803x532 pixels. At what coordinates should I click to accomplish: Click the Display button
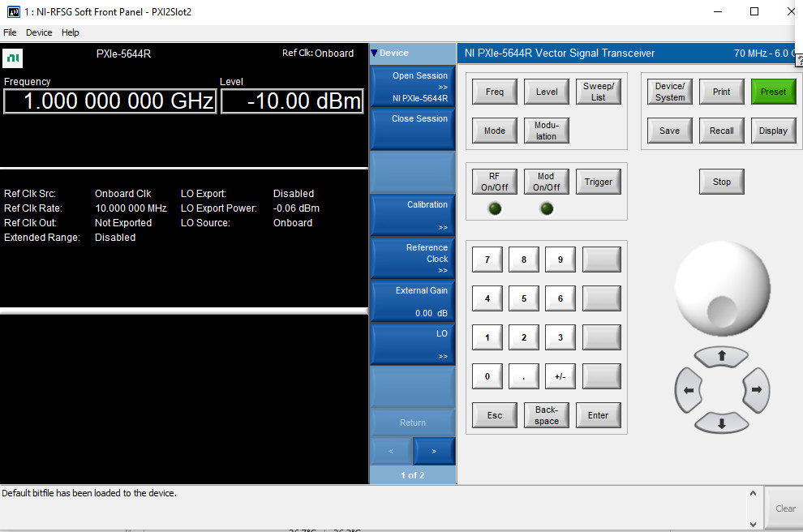(x=773, y=131)
